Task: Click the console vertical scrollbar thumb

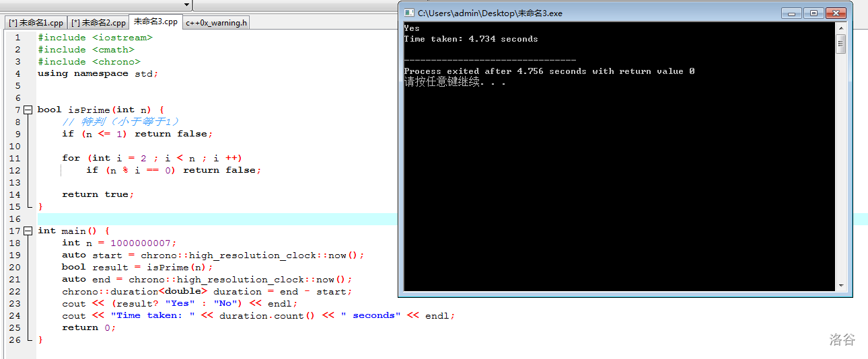Action: 840,44
